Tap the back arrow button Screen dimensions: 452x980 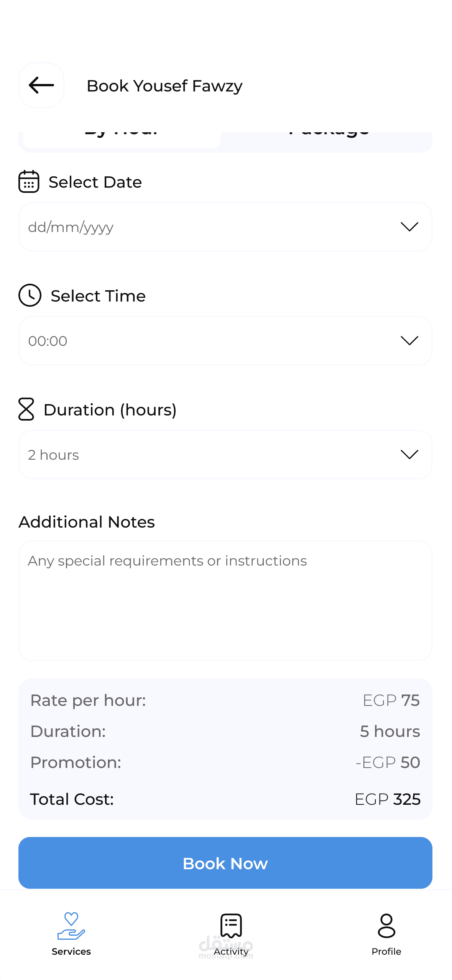(x=41, y=85)
